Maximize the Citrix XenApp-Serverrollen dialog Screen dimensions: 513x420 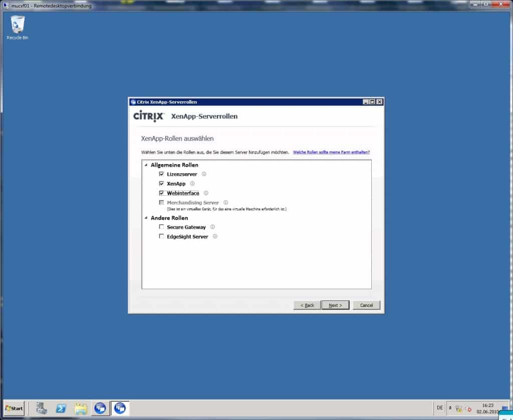[x=372, y=102]
